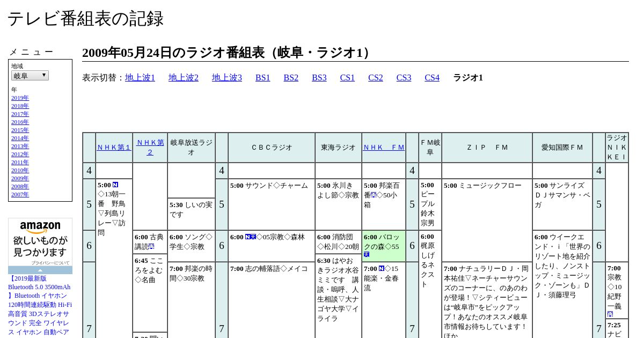Click the 天 icon in バロックの森 cell

point(367,254)
